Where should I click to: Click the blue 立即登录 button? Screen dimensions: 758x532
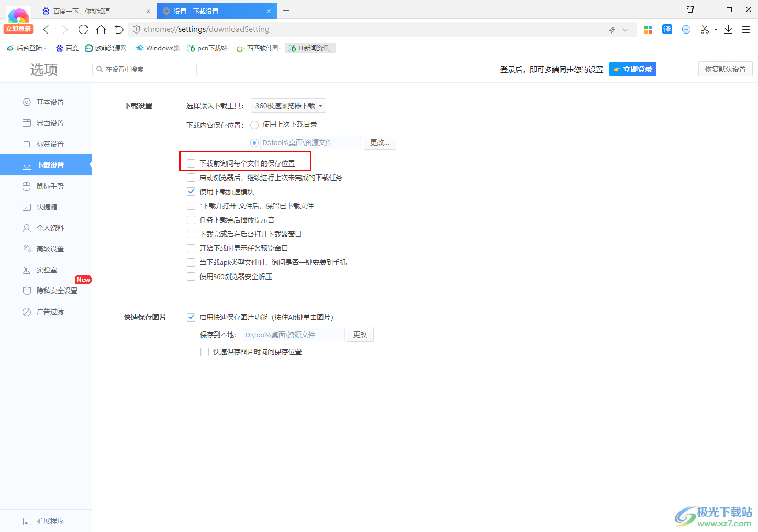(x=633, y=69)
